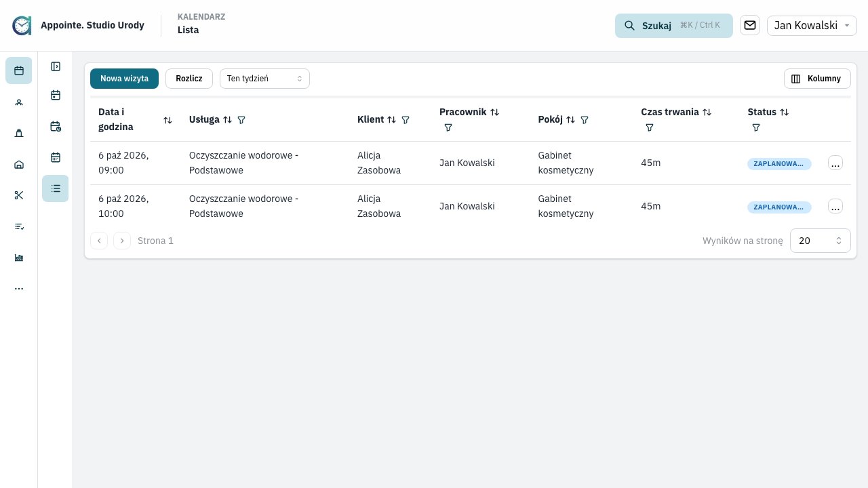Filter the Status column
The width and height of the screenshot is (868, 488).
(x=756, y=127)
